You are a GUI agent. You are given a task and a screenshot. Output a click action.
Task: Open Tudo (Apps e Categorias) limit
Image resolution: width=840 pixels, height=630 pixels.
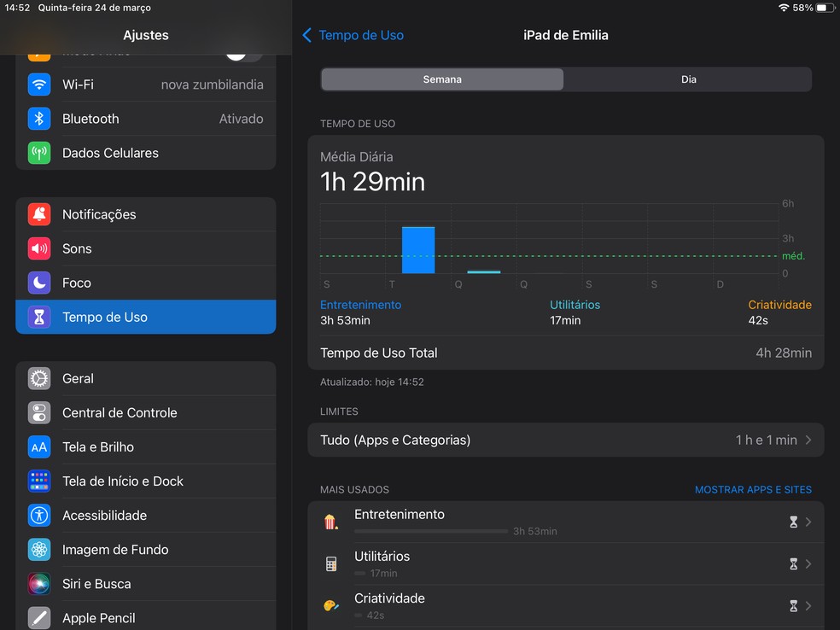pyautogui.click(x=566, y=440)
